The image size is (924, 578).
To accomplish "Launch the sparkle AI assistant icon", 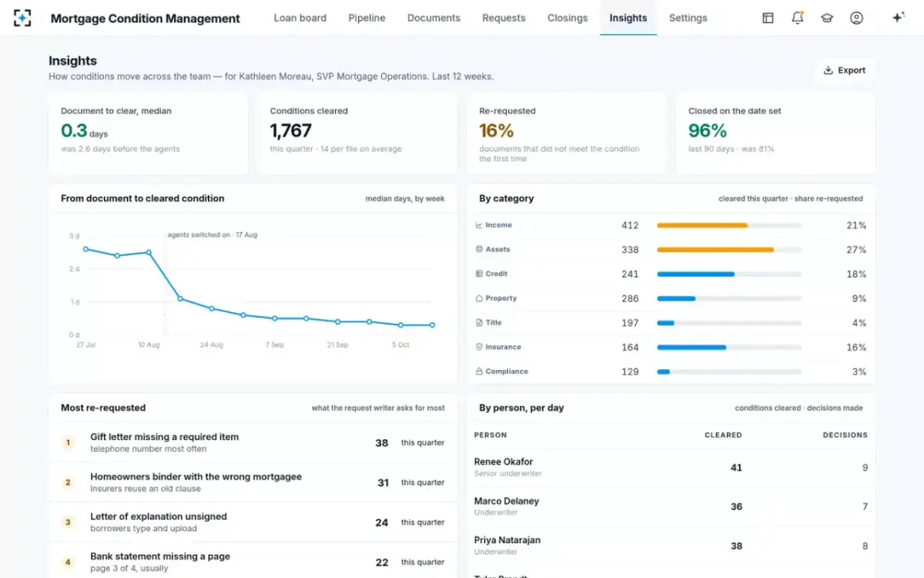I will 898,18.
